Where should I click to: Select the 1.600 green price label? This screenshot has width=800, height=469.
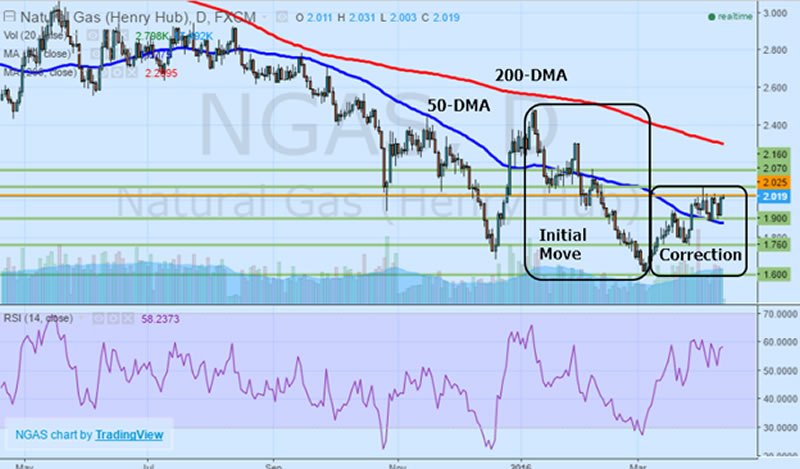pyautogui.click(x=774, y=275)
